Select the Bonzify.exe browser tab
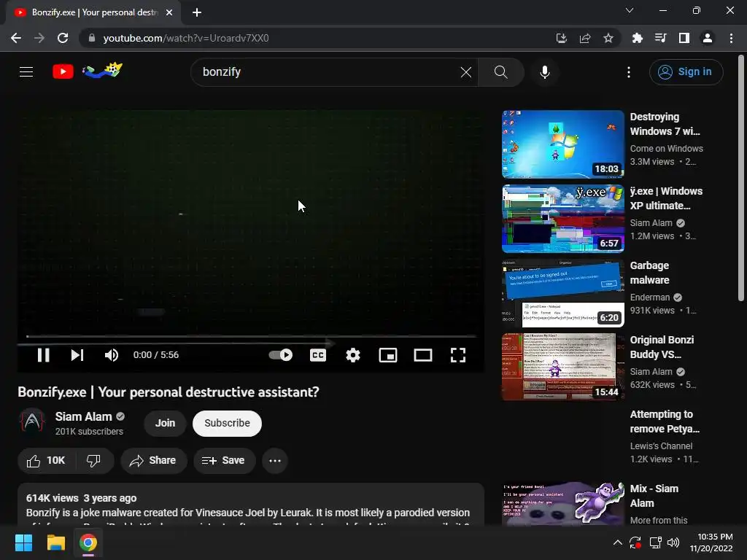747x560 pixels. (93, 12)
